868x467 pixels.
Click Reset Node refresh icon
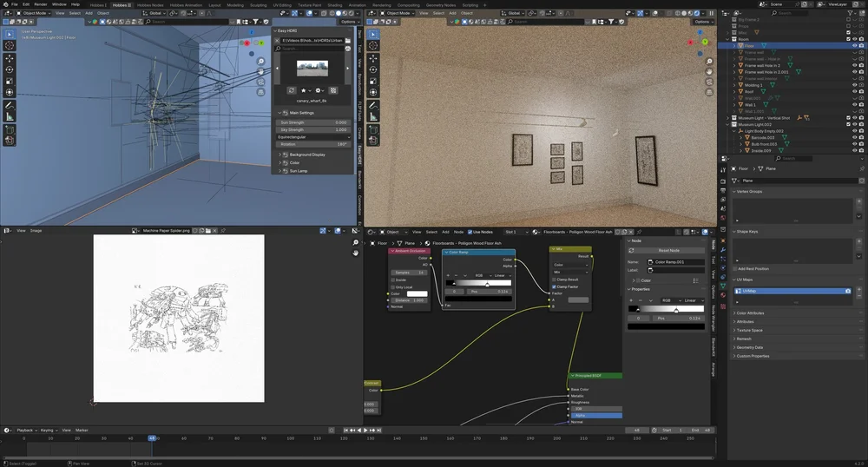pos(632,251)
